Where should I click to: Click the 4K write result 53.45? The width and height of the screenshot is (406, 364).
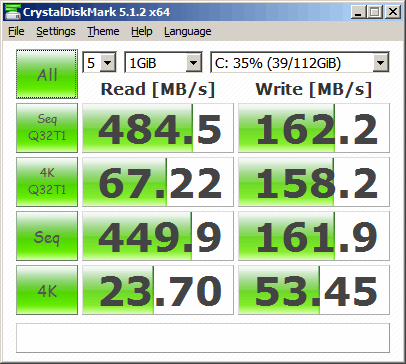[314, 290]
